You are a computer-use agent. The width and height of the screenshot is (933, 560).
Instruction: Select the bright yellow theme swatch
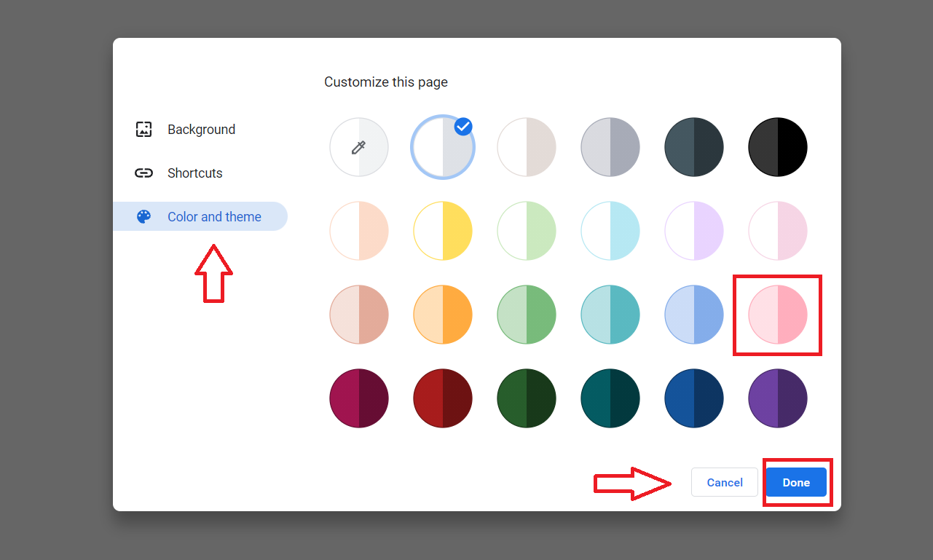point(443,231)
